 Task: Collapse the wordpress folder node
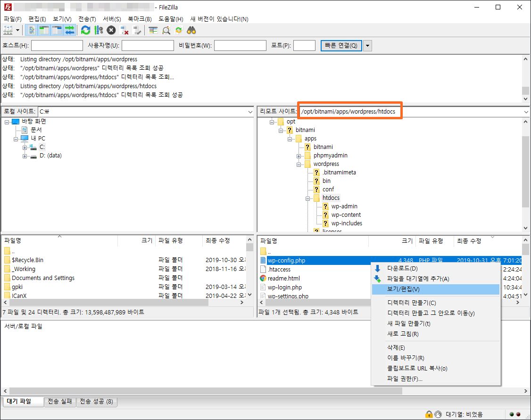pyautogui.click(x=299, y=165)
